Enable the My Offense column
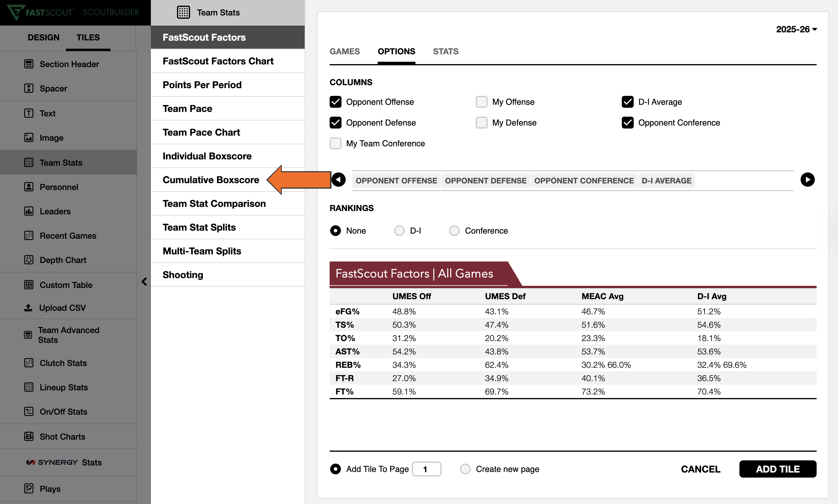 coord(481,102)
